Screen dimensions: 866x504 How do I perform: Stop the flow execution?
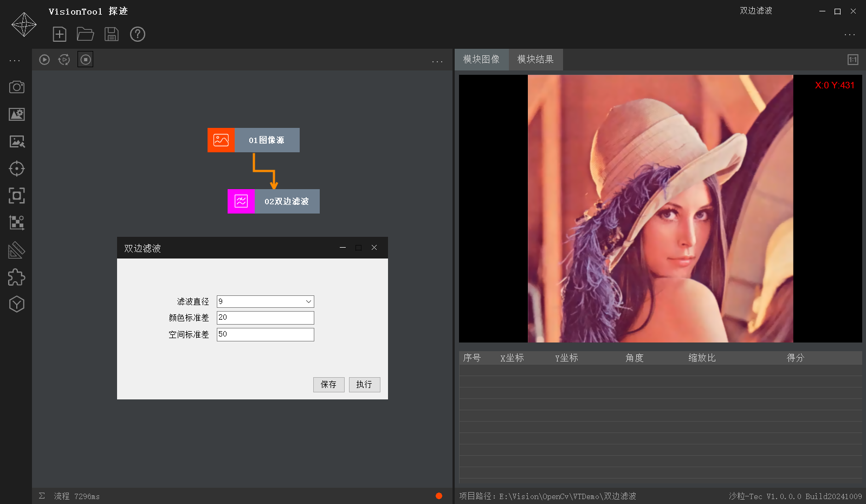(86, 60)
